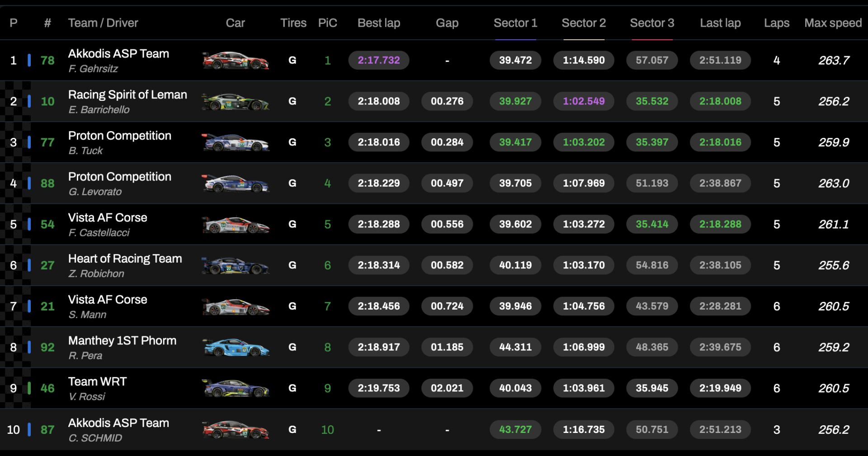Viewport: 868px width, 456px height.
Task: Click max speed value 263.7
Action: click(x=834, y=61)
